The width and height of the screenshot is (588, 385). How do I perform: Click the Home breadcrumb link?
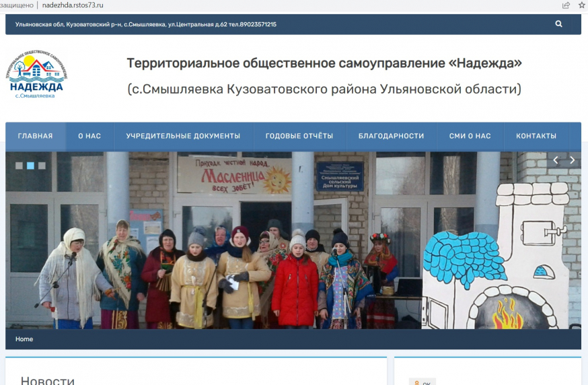[24, 339]
